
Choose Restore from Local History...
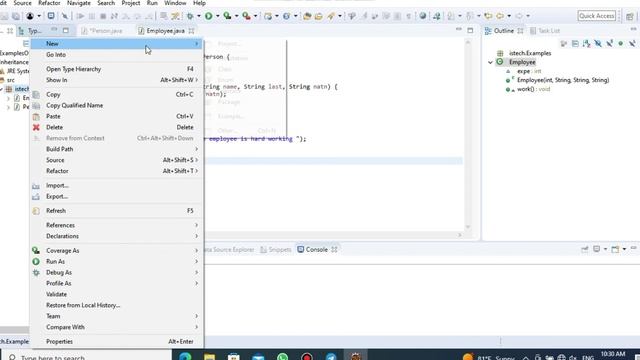(x=118, y=305)
